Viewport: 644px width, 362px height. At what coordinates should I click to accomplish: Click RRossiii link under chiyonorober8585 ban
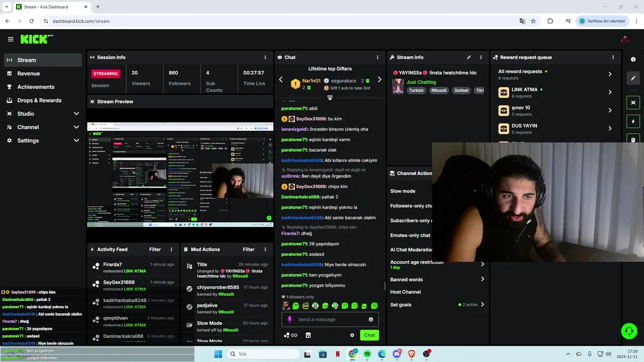point(226,294)
